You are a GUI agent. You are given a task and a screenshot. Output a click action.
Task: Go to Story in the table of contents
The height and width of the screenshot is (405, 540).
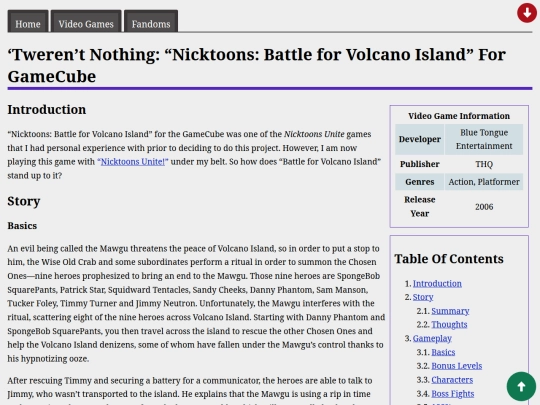[423, 297]
